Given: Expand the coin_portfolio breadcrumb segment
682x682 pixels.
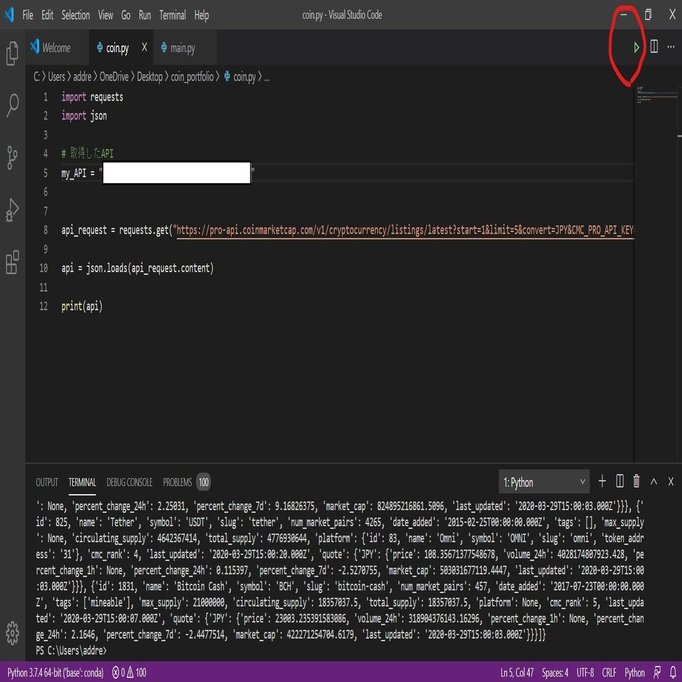Looking at the screenshot, I should [192, 77].
